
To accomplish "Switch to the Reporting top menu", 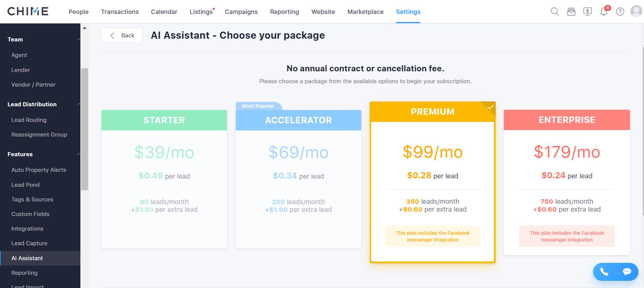I will (x=284, y=12).
